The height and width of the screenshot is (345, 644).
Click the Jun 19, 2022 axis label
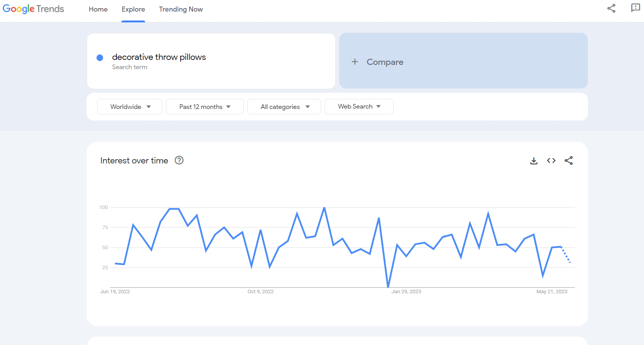115,292
